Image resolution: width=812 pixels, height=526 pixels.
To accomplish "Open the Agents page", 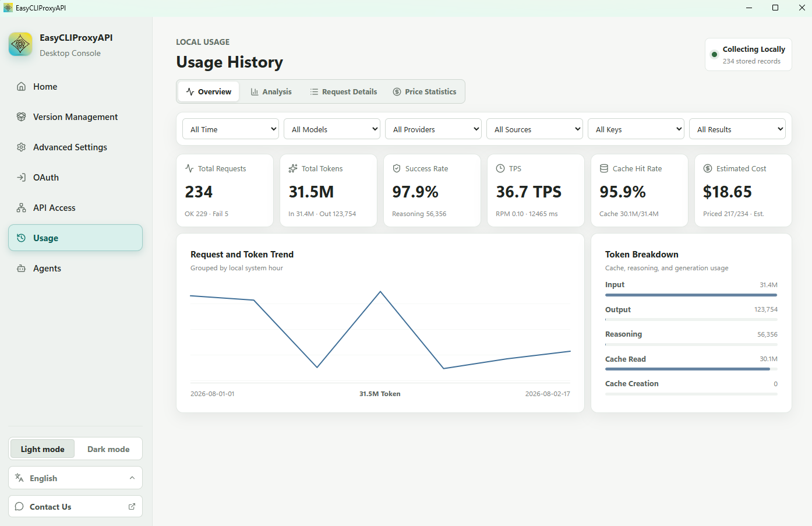I will [75, 268].
